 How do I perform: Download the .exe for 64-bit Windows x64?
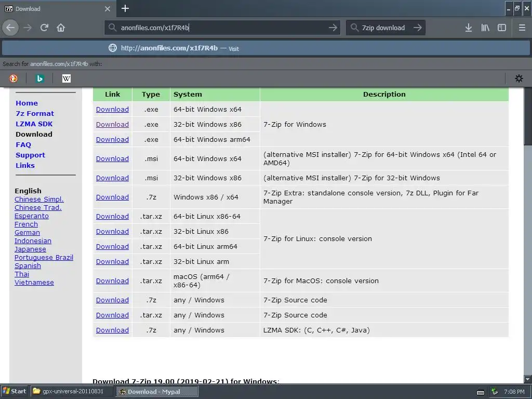(x=112, y=110)
